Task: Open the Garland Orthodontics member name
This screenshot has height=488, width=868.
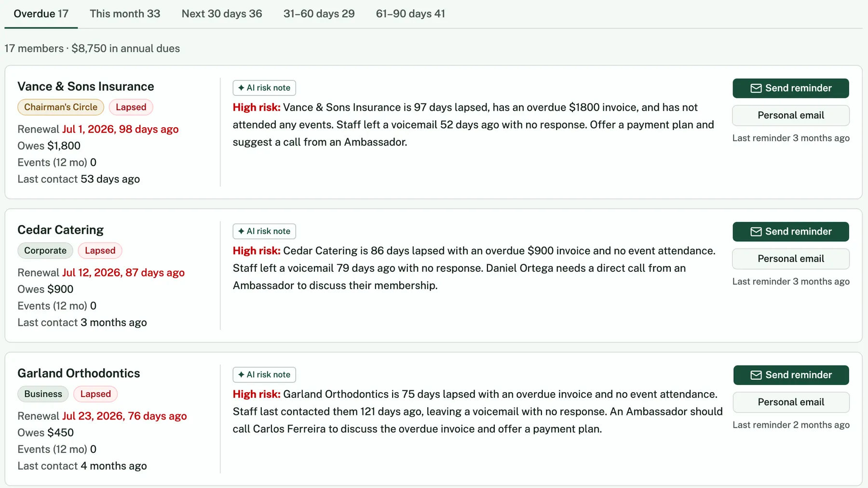Action: 79,373
